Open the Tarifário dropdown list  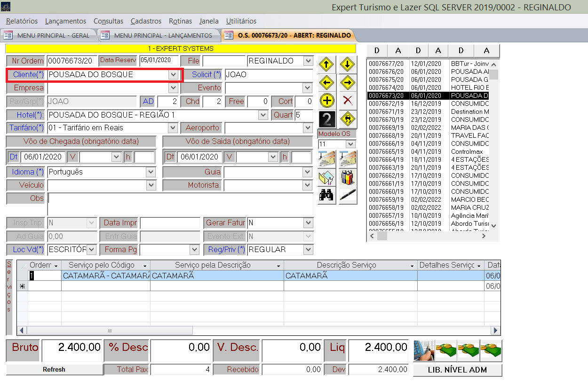click(173, 128)
